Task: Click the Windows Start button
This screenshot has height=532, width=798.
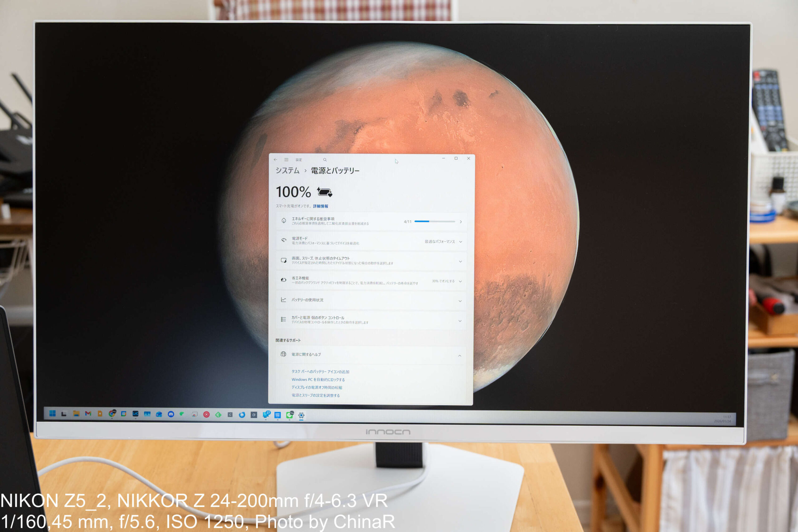Action: point(53,413)
